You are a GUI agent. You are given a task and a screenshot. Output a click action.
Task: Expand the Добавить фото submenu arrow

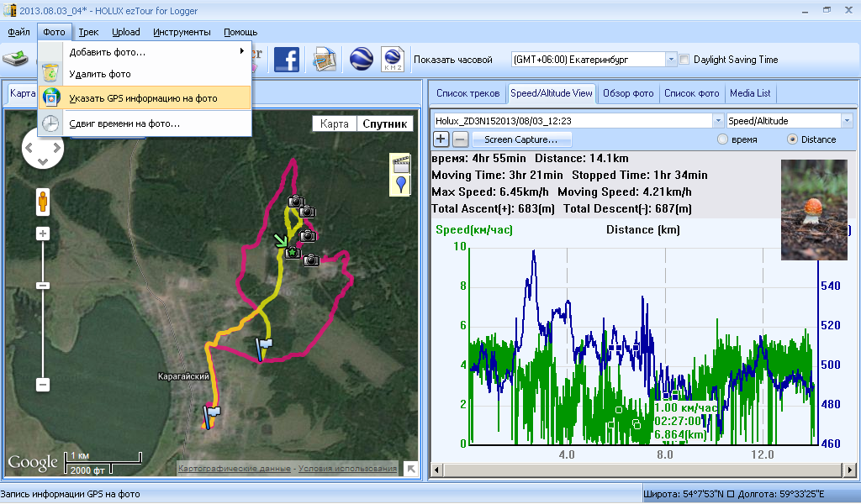(x=241, y=51)
